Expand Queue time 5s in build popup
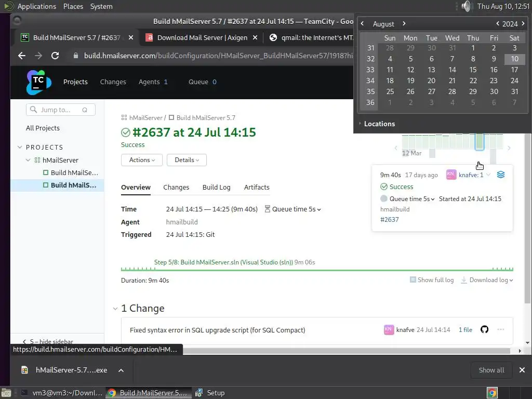The width and height of the screenshot is (532, 399). click(x=412, y=199)
